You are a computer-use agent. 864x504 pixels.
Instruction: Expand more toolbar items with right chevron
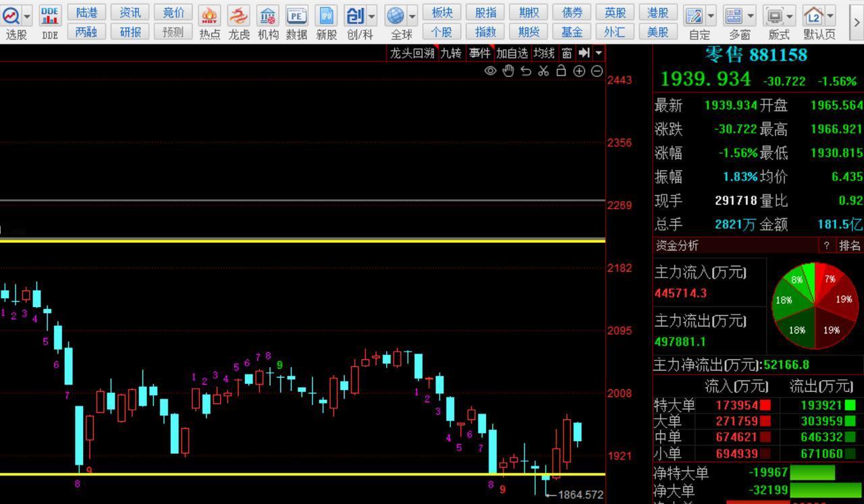(857, 22)
